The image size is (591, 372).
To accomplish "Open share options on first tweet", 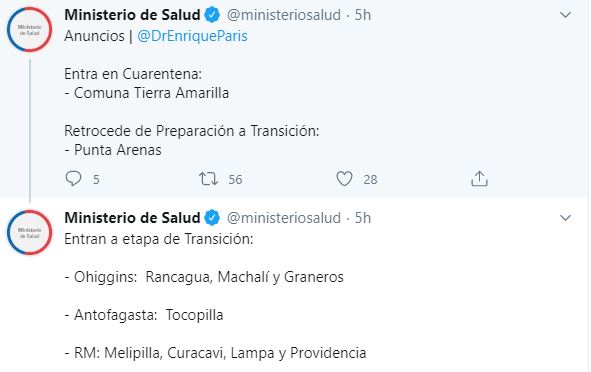I will click(x=479, y=179).
